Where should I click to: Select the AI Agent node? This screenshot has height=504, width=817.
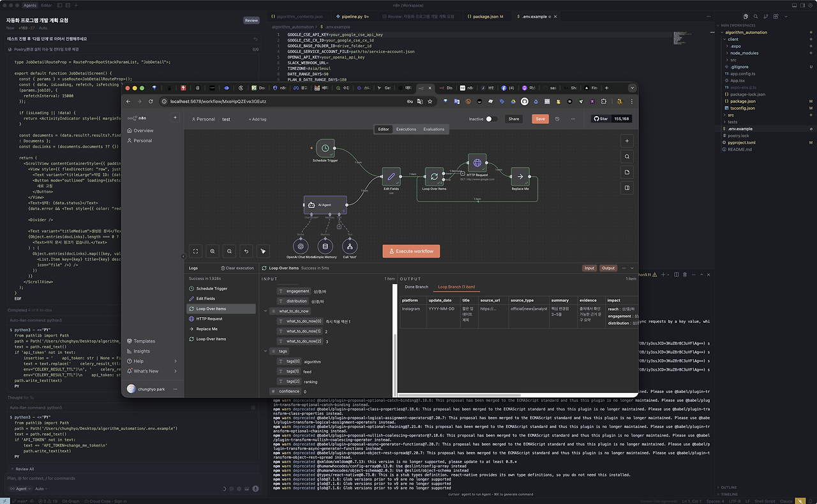(x=325, y=205)
